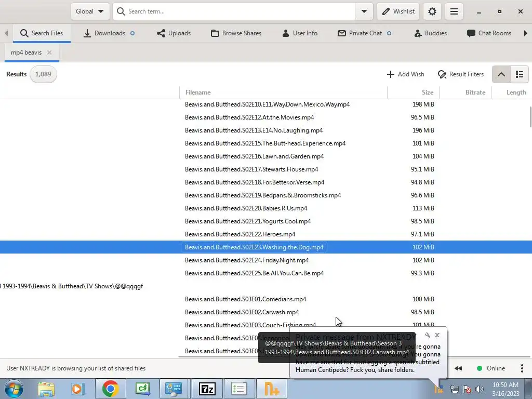The height and width of the screenshot is (399, 532).
Task: Select S03E02.Carwash.mp4 file
Action: pos(242,312)
